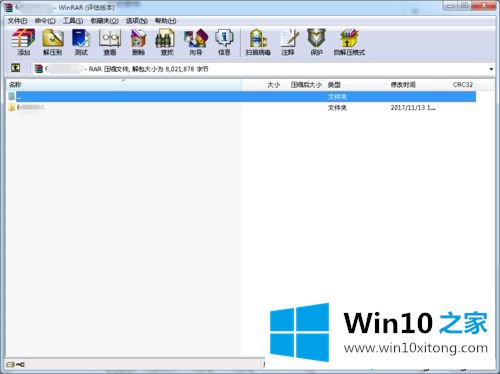500x374 pixels.
Task: Click the Test (测试) archive icon
Action: pos(81,42)
